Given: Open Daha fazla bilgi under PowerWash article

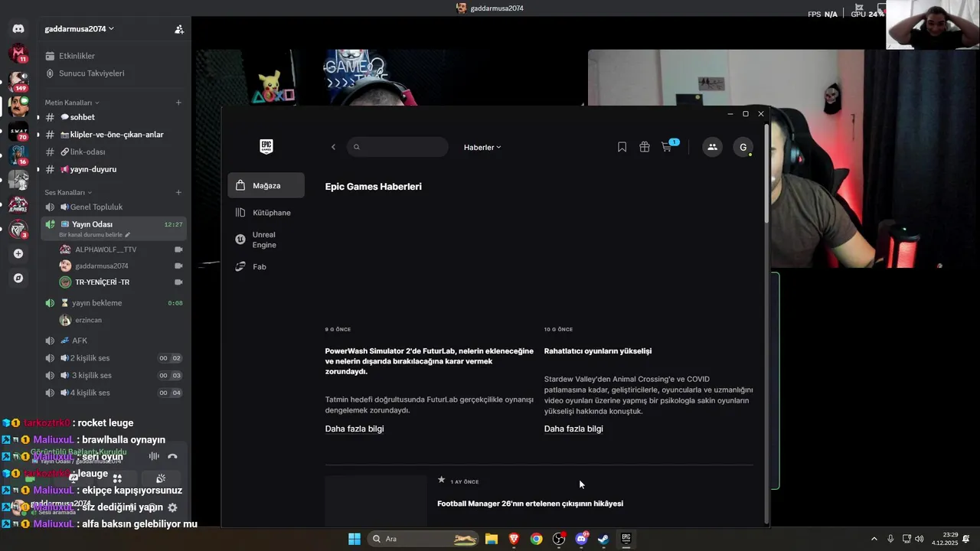Looking at the screenshot, I should click(x=354, y=429).
